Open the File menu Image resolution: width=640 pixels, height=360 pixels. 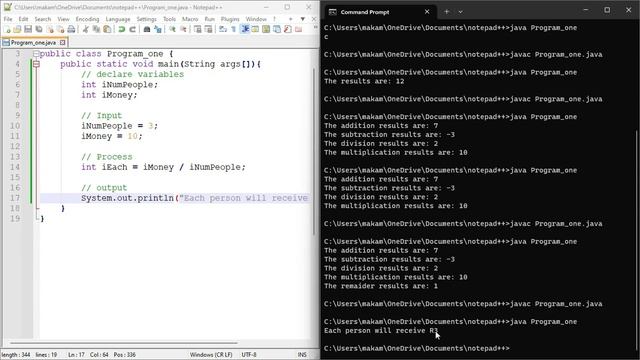[8, 19]
